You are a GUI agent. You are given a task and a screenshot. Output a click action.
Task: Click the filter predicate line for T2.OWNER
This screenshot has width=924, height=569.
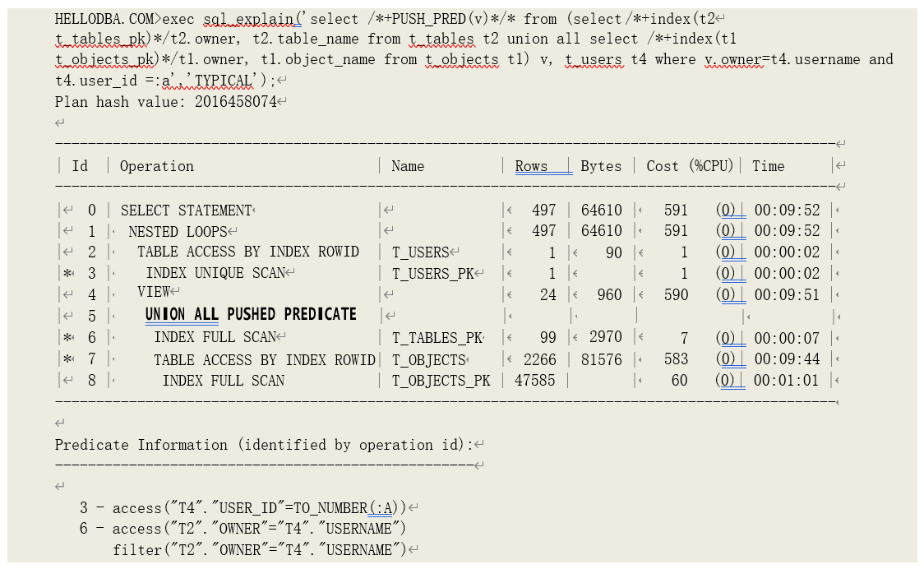point(260,549)
